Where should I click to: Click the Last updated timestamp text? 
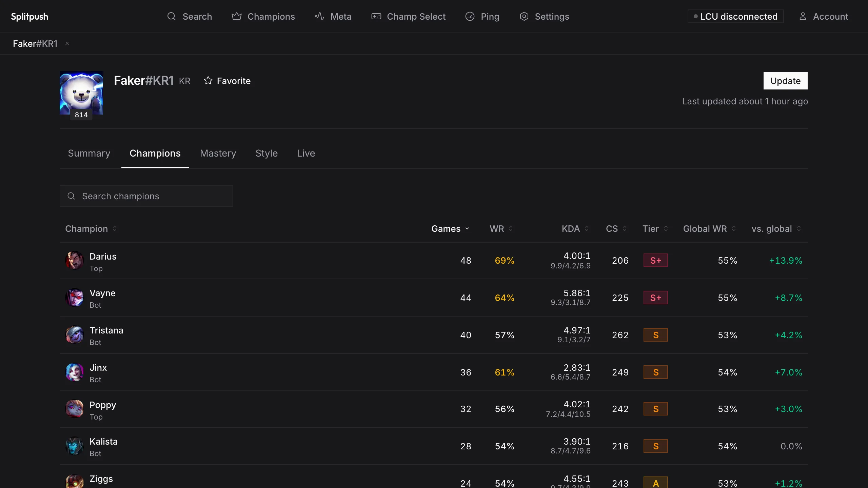(745, 101)
